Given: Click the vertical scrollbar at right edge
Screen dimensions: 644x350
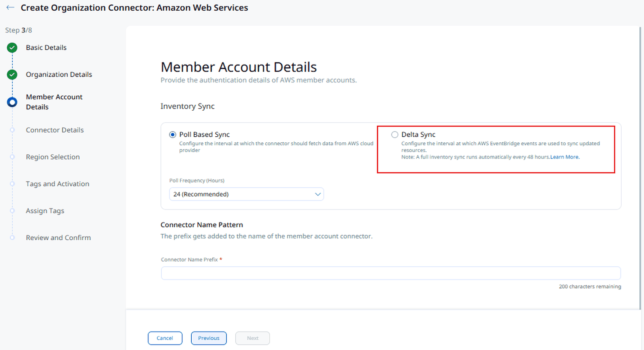Looking at the screenshot, I should (x=641, y=168).
